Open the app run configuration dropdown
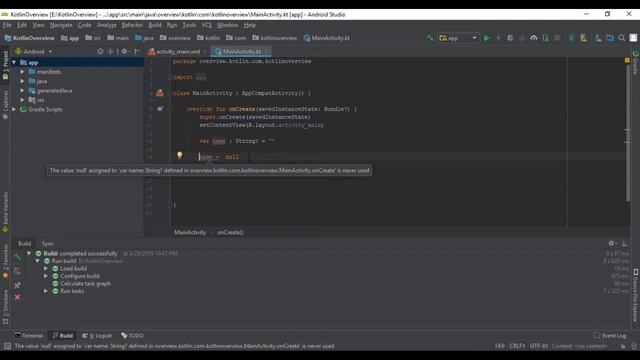This screenshot has height=360, width=640. pos(458,38)
